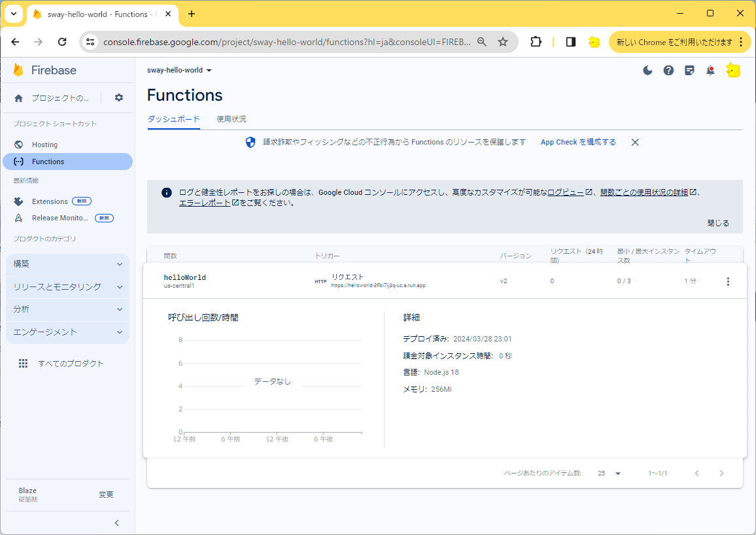
Task: Focus the Chrome address bar URL
Action: (286, 42)
